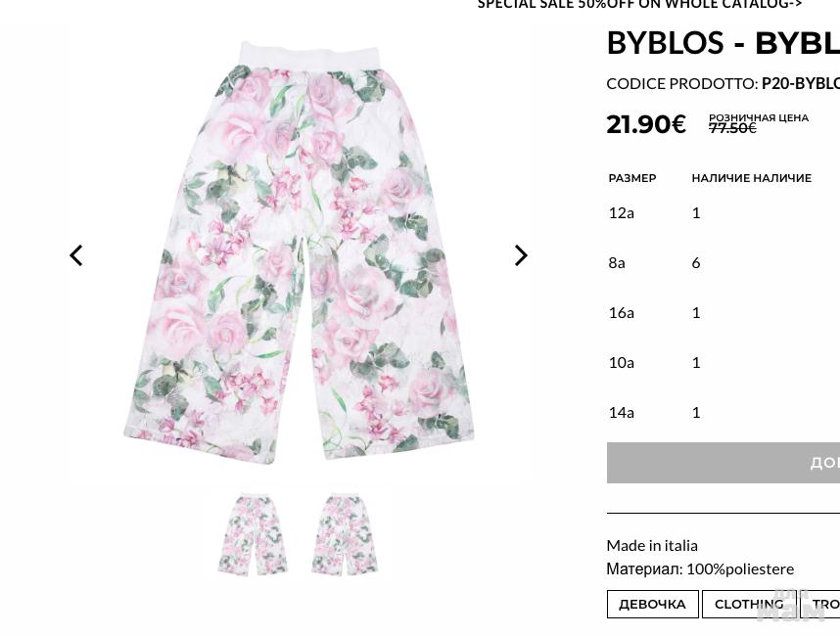Click the grey add-to-cart button
This screenshot has height=636, width=840.
(x=723, y=463)
